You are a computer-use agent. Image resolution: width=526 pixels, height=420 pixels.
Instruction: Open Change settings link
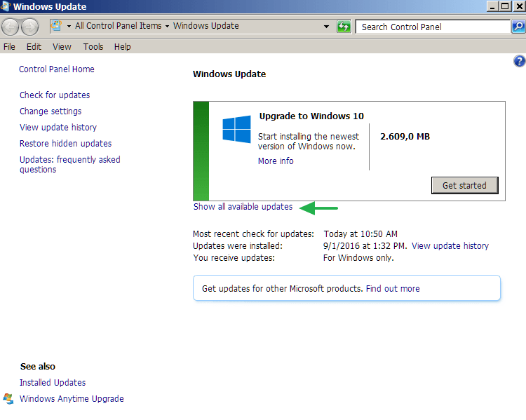[50, 111]
